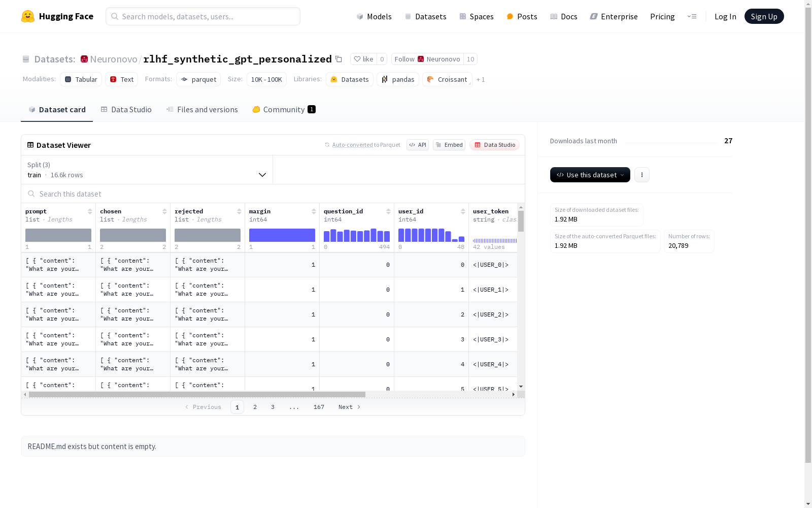Click Next page in pagination
This screenshot has height=508, width=812.
point(349,407)
